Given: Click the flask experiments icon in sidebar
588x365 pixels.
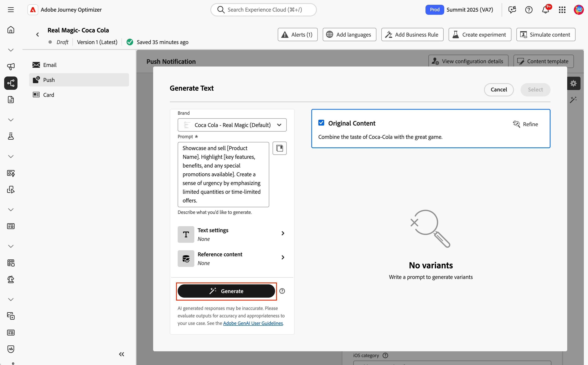Looking at the screenshot, I should click(x=11, y=136).
